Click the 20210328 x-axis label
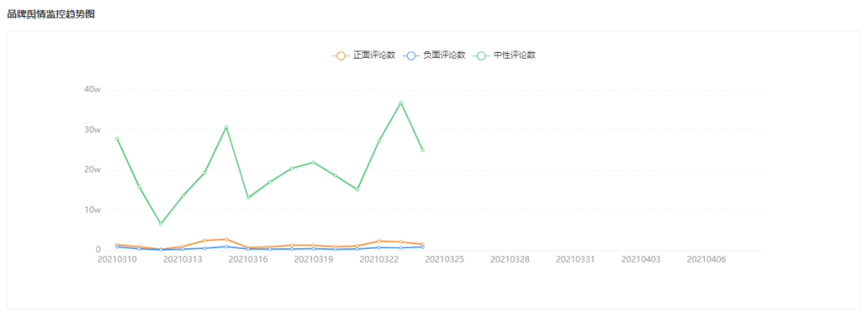 510,259
